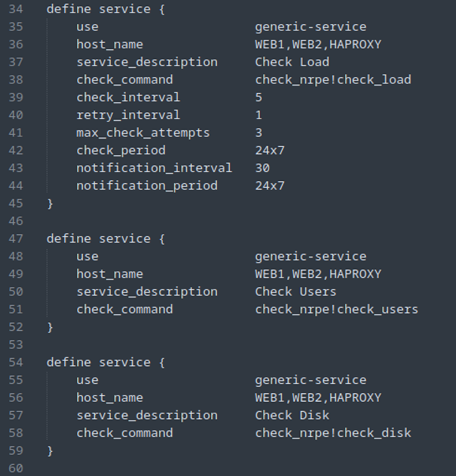This screenshot has height=476, width=456.
Task: Click line number 60 in gutter
Action: (x=16, y=468)
